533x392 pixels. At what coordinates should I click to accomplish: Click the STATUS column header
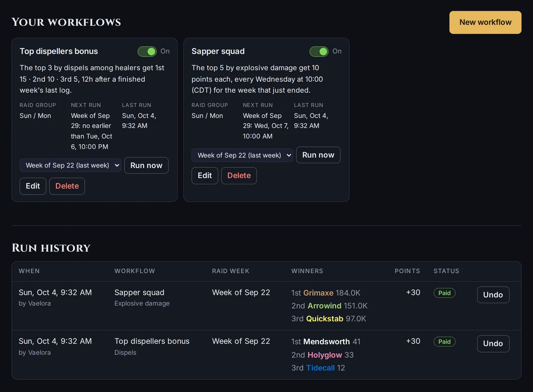(x=446, y=271)
